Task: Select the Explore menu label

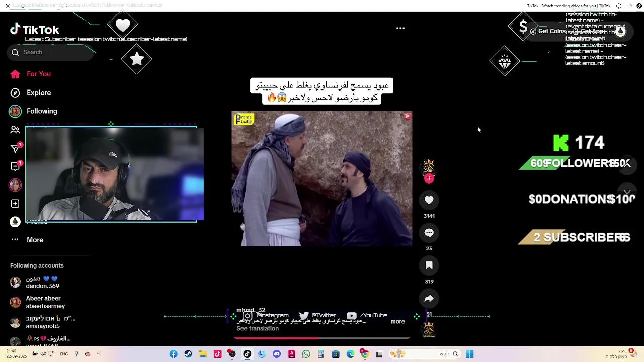Action: point(39,93)
